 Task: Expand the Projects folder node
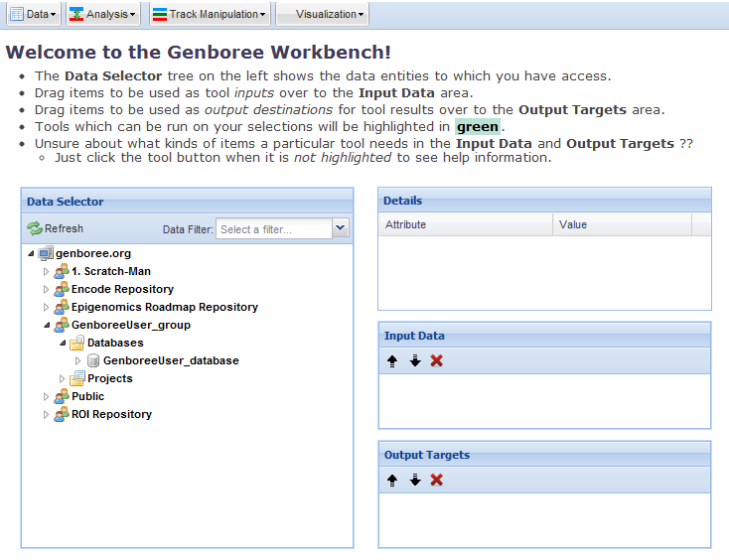pyautogui.click(x=62, y=378)
